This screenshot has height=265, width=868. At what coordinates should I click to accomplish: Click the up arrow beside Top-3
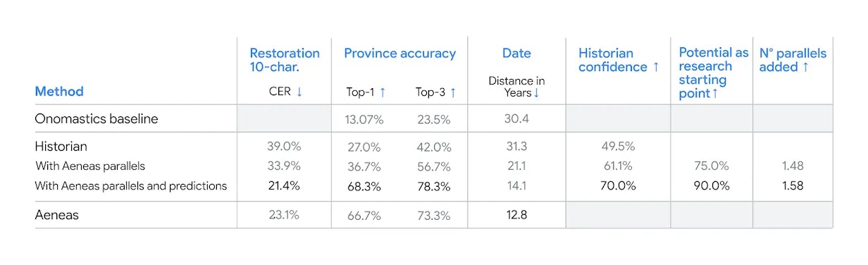pos(452,92)
